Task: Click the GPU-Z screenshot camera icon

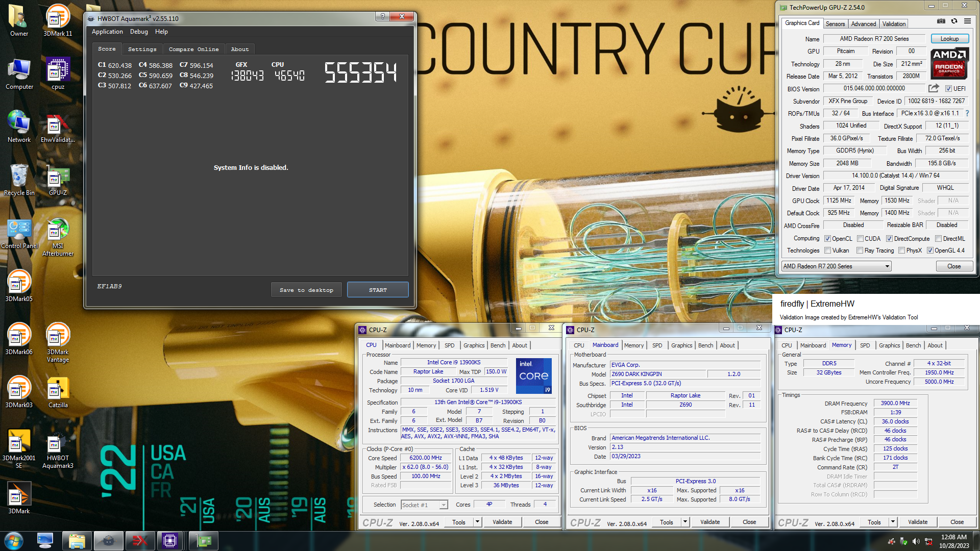Action: pos(941,21)
